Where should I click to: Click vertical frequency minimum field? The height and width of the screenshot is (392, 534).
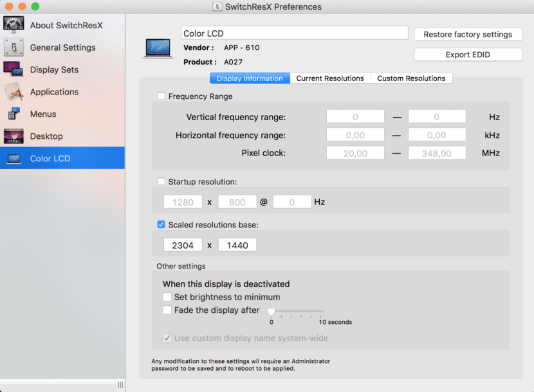(355, 117)
